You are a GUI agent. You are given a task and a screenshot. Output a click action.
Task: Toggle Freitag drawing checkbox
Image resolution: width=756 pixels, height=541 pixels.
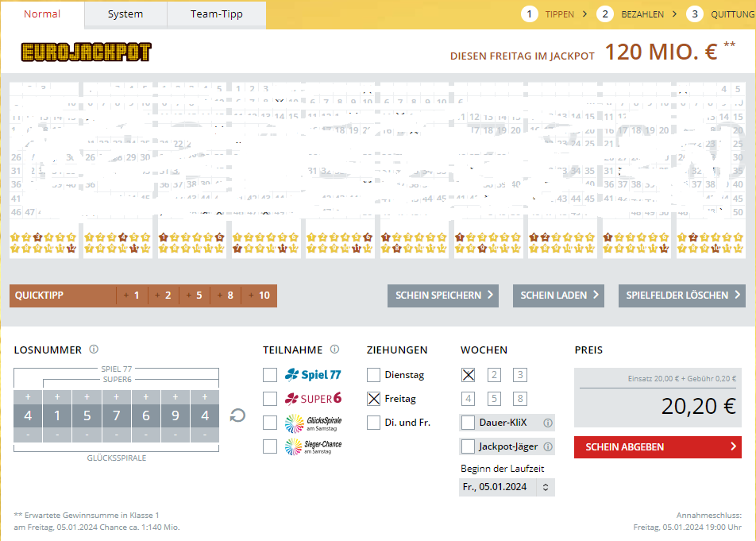click(374, 399)
